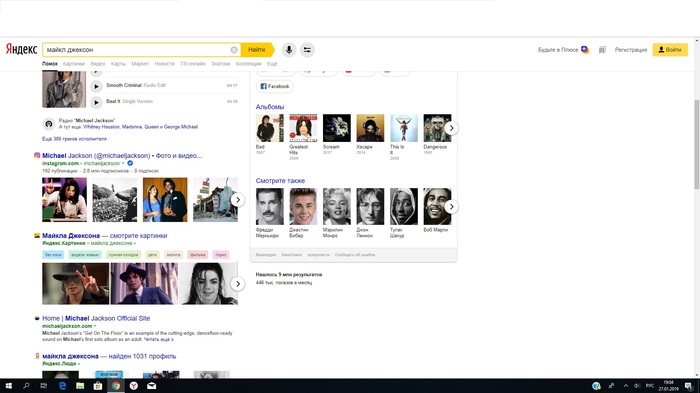Click the page vertical scrollbar thumb
This screenshot has height=393, width=700.
696,145
